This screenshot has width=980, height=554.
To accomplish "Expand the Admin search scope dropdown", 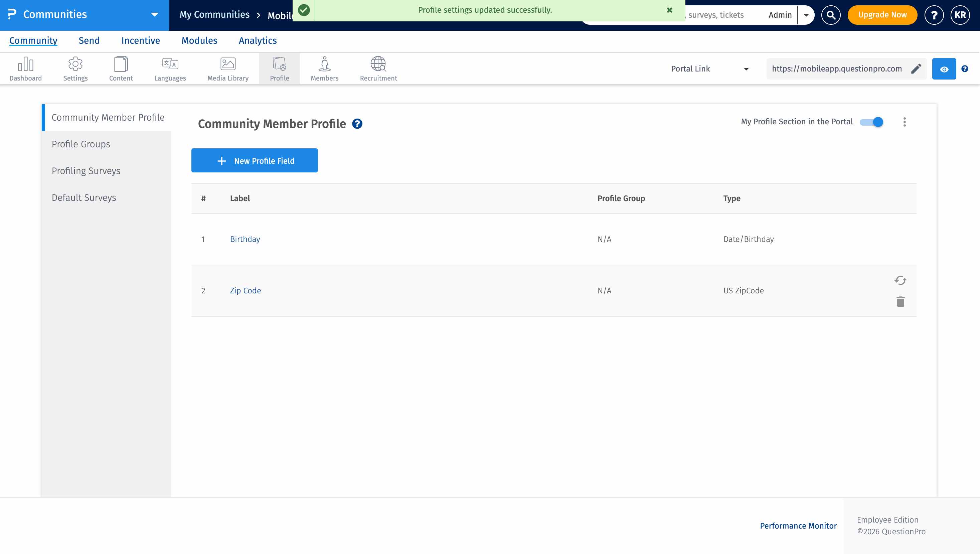I will pyautogui.click(x=806, y=15).
